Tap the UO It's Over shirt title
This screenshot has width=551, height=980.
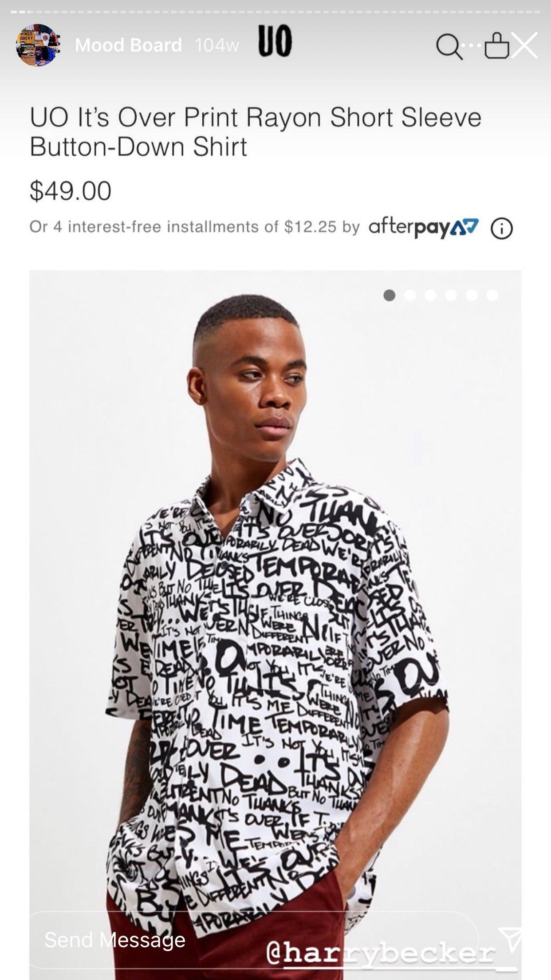[x=256, y=132]
